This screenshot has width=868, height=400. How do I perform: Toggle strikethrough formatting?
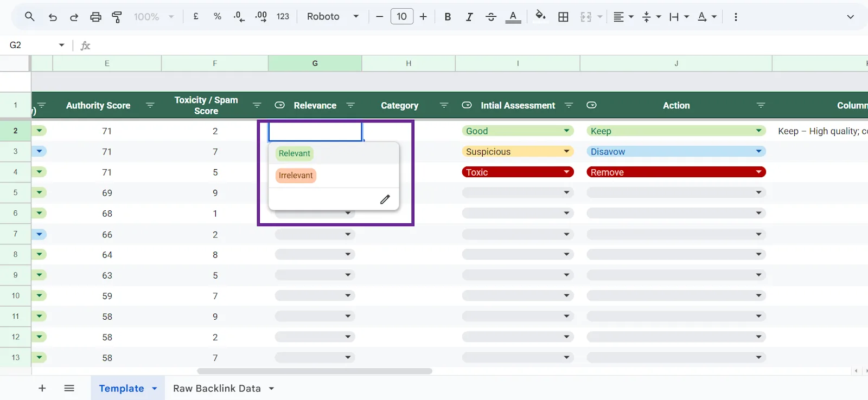[x=491, y=17]
